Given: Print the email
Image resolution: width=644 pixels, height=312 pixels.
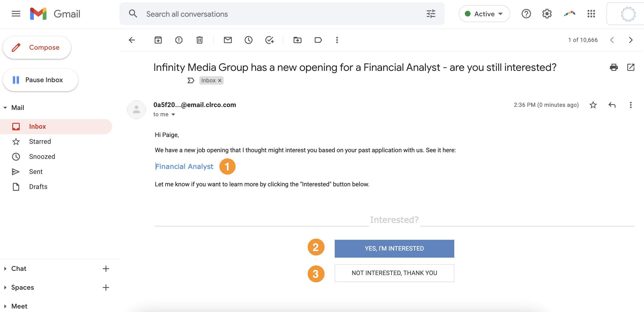Looking at the screenshot, I should pyautogui.click(x=613, y=67).
